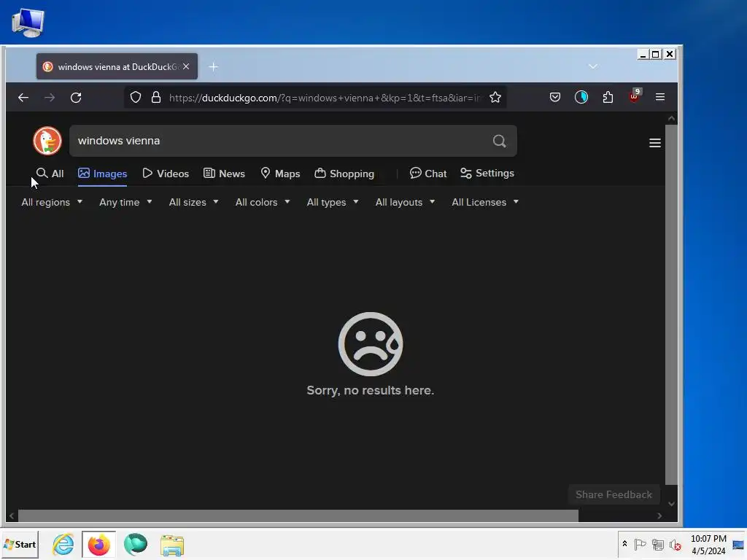
Task: Expand All types filter
Action: click(x=333, y=203)
